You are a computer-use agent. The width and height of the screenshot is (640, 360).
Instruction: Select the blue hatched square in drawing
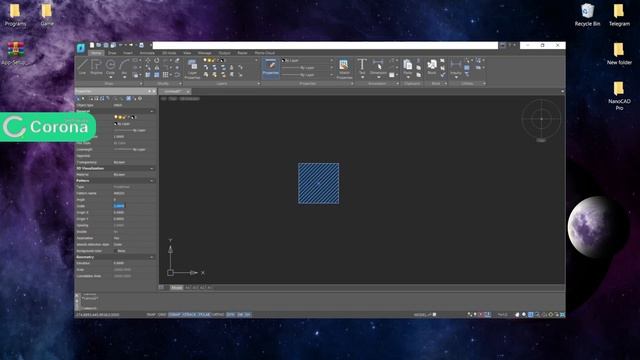318,183
